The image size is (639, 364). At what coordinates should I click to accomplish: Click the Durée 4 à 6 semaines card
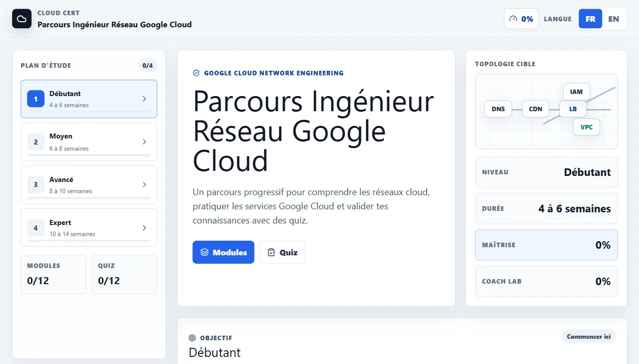click(546, 208)
